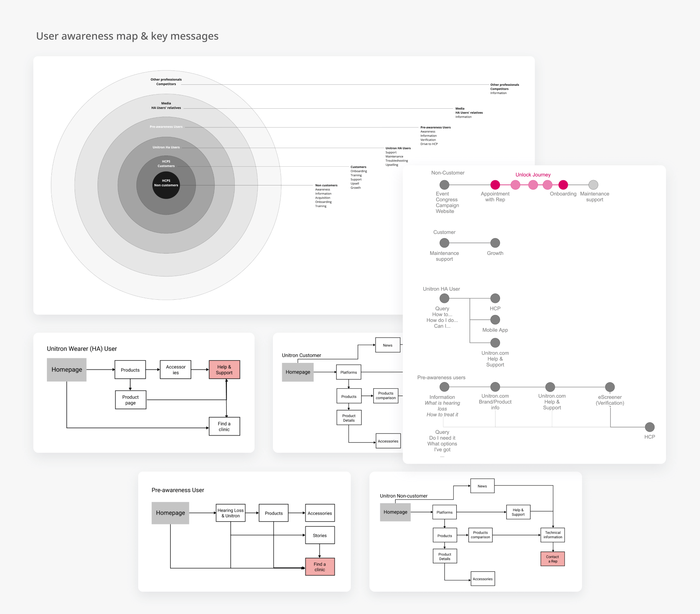Select the 'Hearing Loss & Unitron' box
700x614 pixels.
tap(231, 513)
